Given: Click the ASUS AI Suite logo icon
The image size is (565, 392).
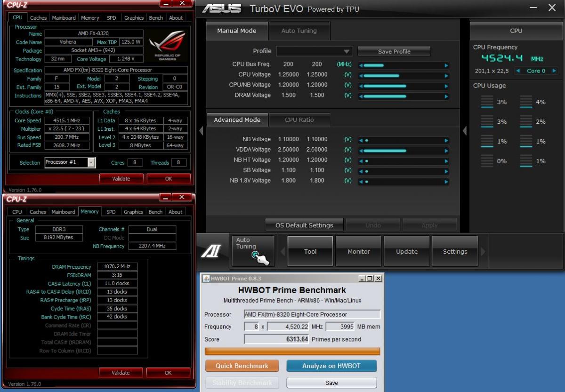Looking at the screenshot, I should tap(211, 252).
